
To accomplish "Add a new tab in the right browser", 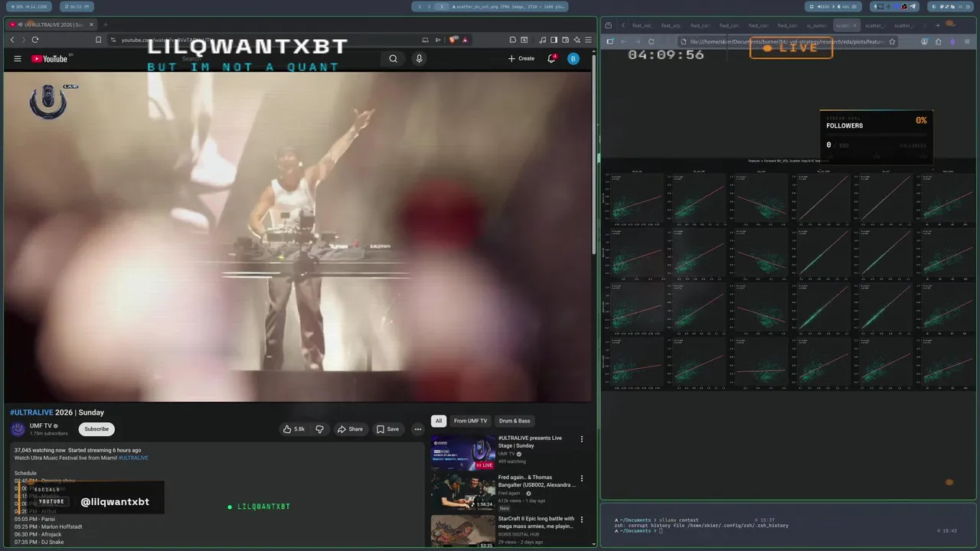I will [x=936, y=25].
